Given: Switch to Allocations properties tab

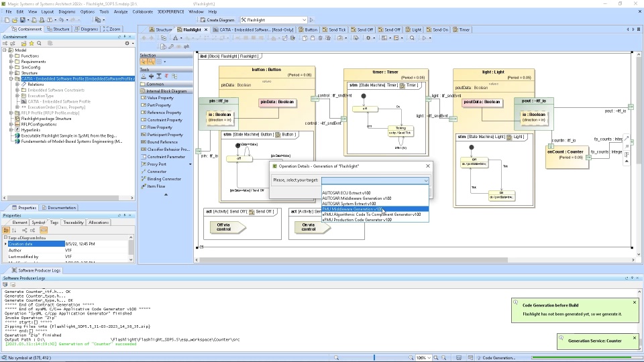Looking at the screenshot, I should click(99, 223).
